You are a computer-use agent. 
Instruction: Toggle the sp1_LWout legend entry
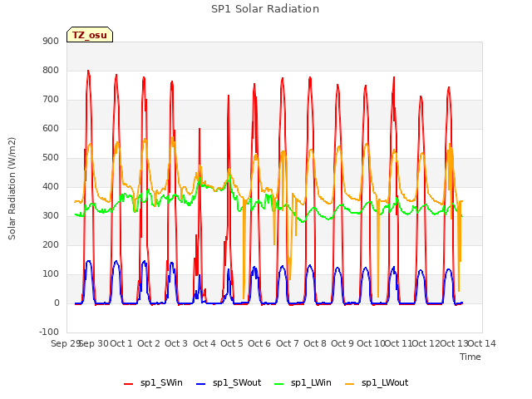point(377,383)
